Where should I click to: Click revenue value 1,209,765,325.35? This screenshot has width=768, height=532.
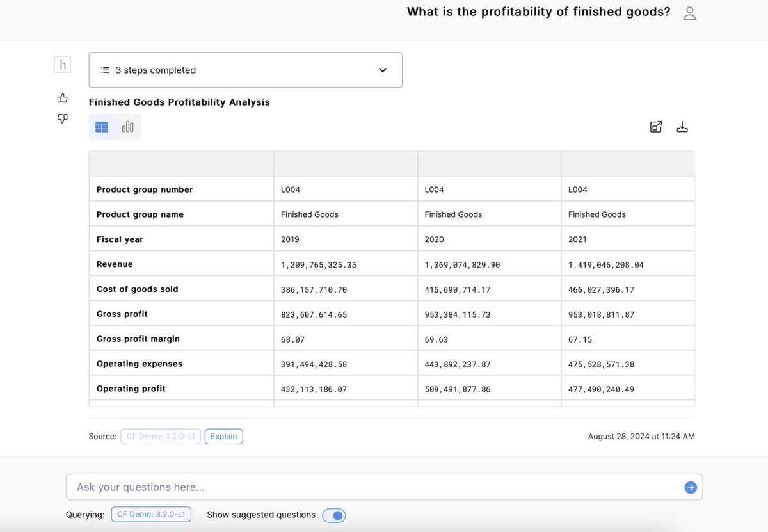(x=319, y=265)
